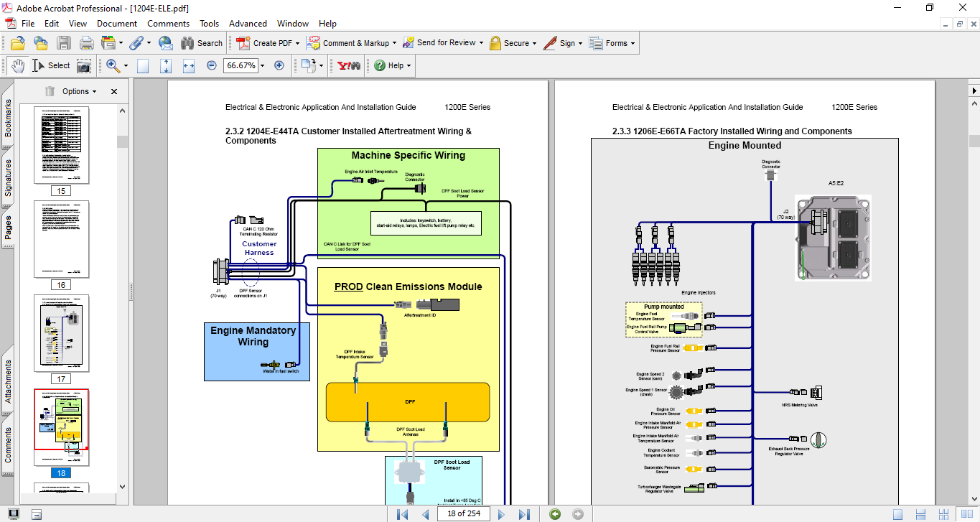Screen dimensions: 980x522
Task: Open the zoom percentage dropdown arrow
Action: pyautogui.click(x=263, y=65)
